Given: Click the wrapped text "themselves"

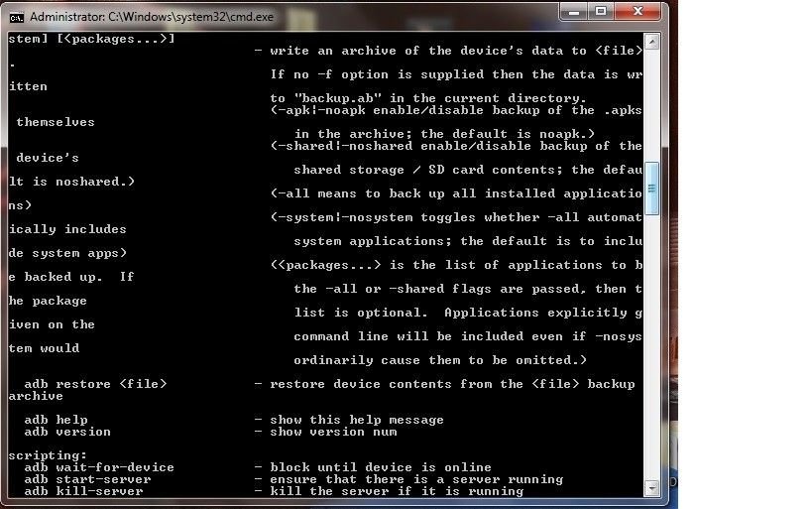Looking at the screenshot, I should point(56,122).
